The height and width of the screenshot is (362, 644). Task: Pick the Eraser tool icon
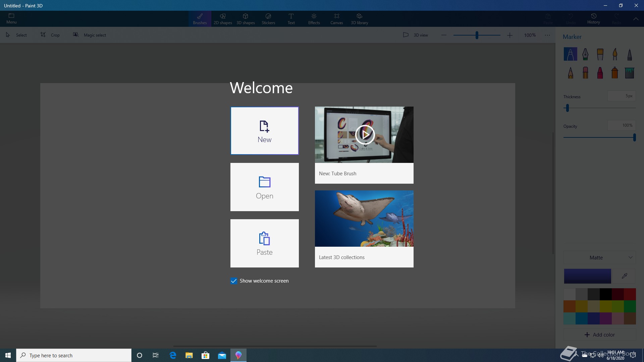(x=585, y=73)
